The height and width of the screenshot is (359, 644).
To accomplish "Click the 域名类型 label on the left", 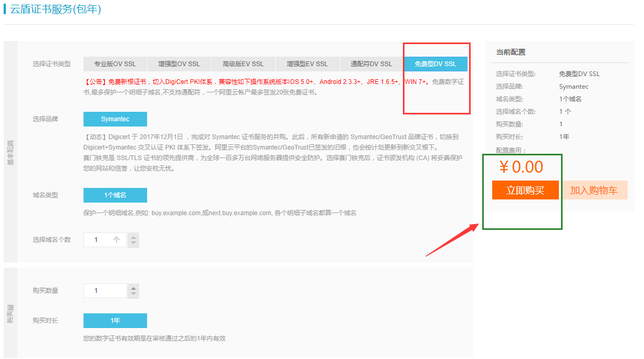I will 45,195.
